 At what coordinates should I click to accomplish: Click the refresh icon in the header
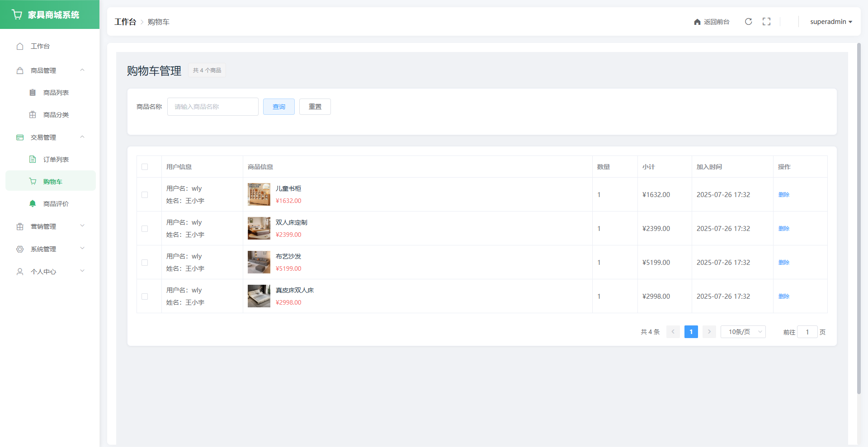(748, 22)
